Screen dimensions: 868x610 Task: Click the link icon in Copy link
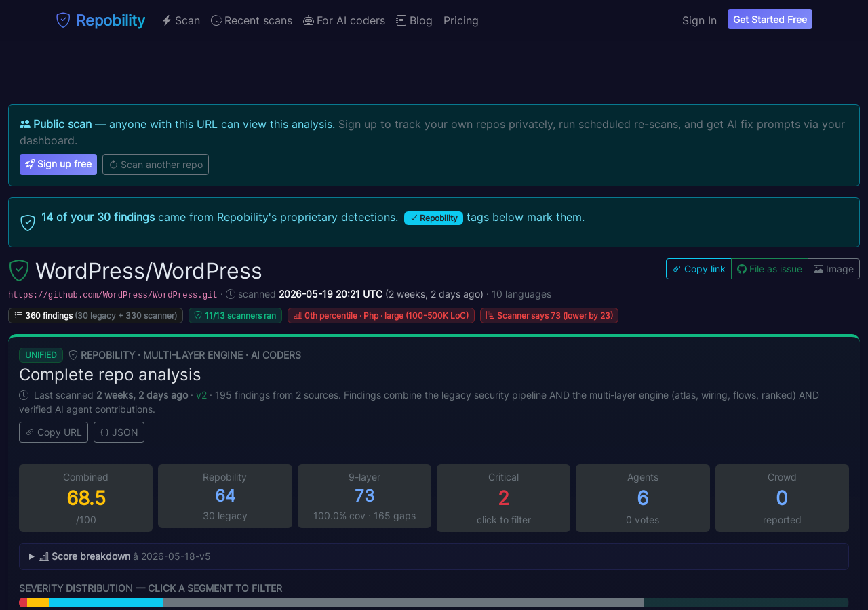[x=677, y=269]
